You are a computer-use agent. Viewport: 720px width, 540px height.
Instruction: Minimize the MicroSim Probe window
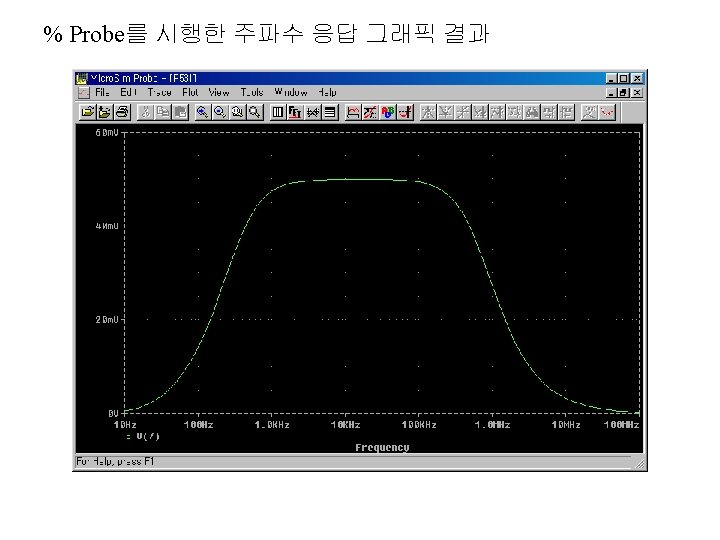pyautogui.click(x=611, y=79)
